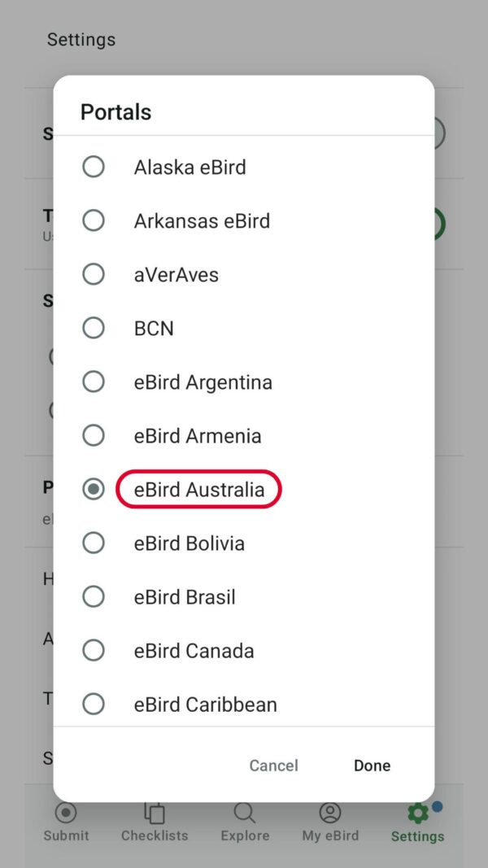Screen dimensions: 488x868
Task: Confirm portal selection with Done
Action: pos(372,765)
